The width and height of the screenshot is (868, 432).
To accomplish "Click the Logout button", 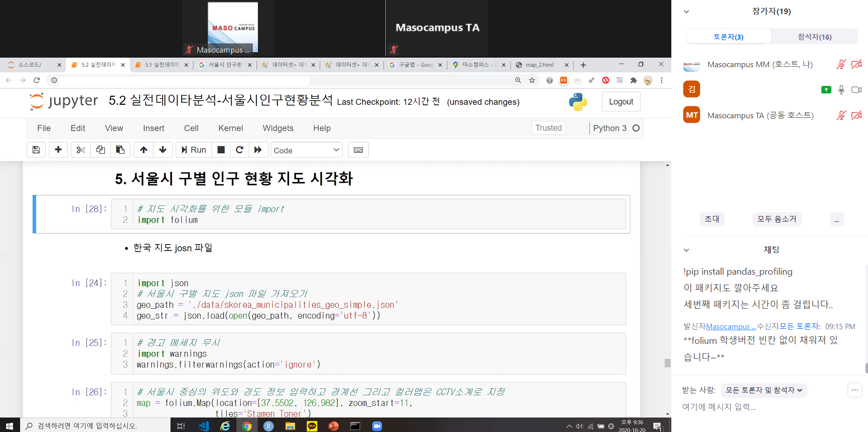I will (621, 102).
